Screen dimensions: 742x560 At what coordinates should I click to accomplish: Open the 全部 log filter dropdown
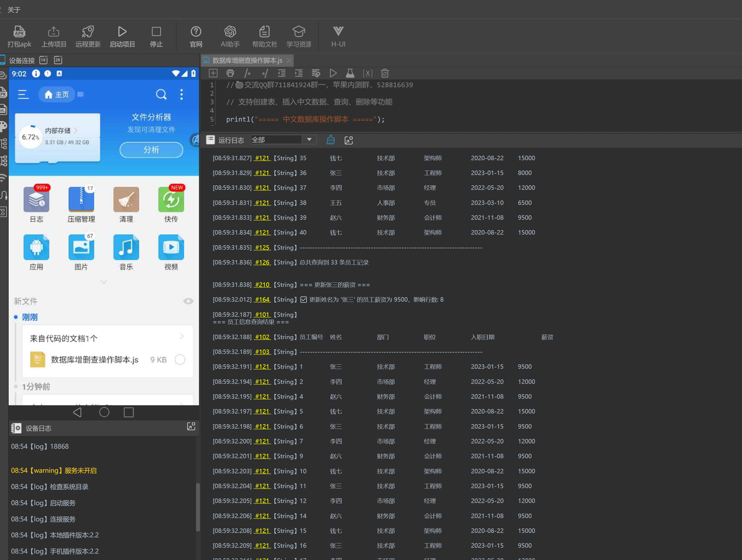click(x=309, y=140)
